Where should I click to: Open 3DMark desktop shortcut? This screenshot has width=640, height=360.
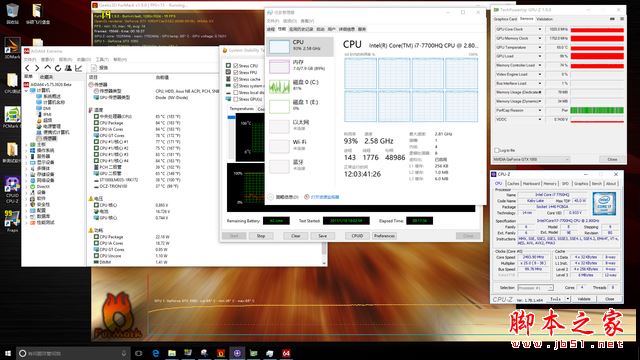click(12, 48)
